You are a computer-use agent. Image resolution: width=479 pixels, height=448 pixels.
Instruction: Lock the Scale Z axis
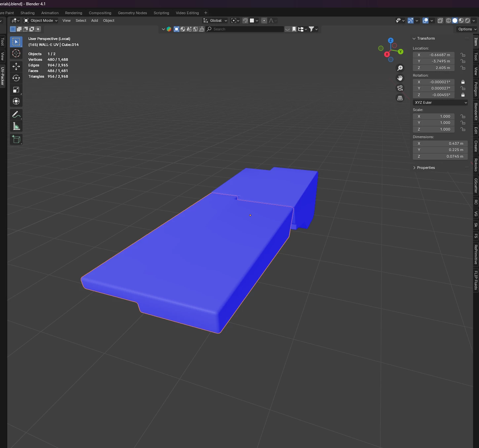[x=463, y=129]
